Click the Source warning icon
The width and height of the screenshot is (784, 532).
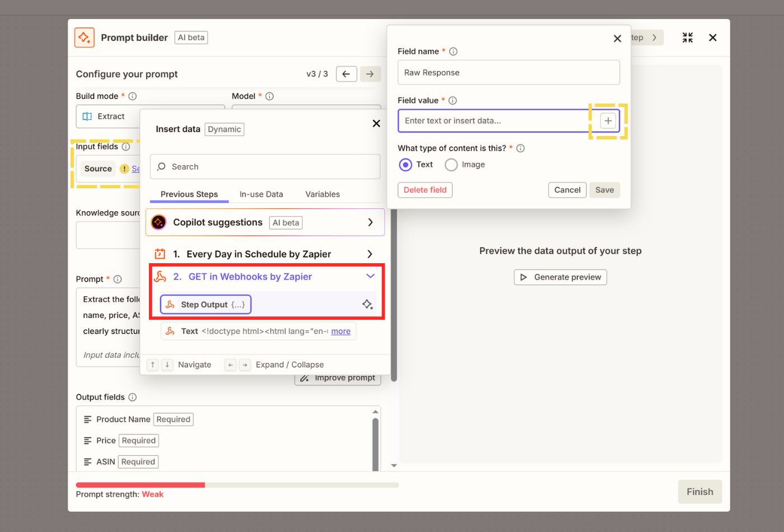(125, 169)
